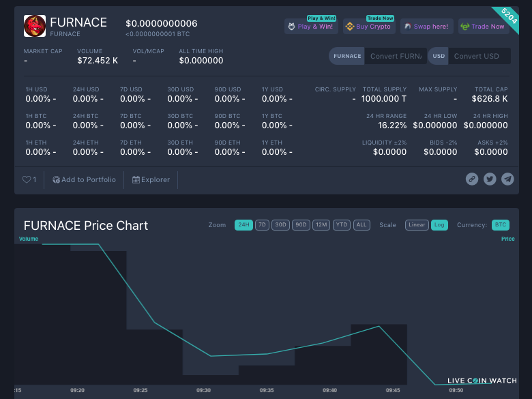532x399 pixels.
Task: Click the Convert USD amount field
Action: coord(479,56)
